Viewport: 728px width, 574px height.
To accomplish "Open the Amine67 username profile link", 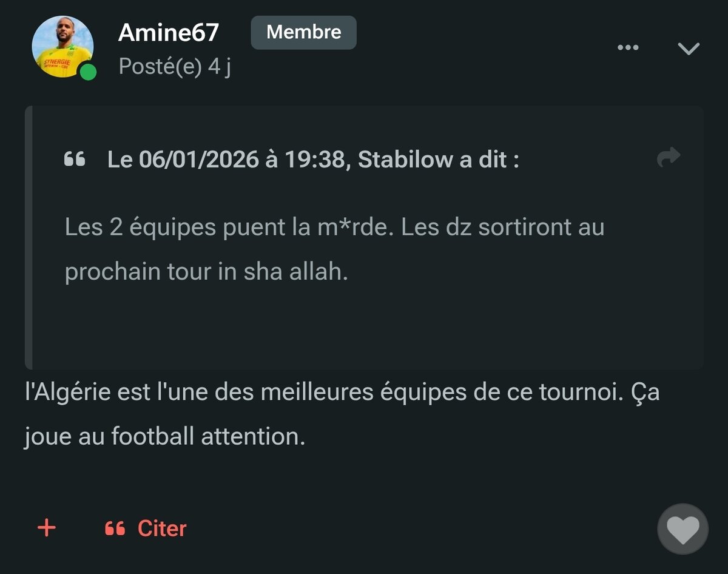I will click(168, 32).
